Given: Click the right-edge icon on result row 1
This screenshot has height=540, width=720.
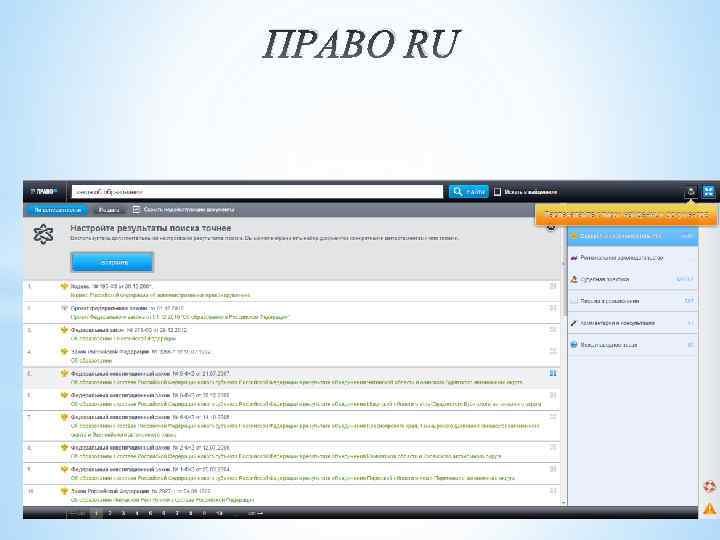Looking at the screenshot, I should click(553, 286).
